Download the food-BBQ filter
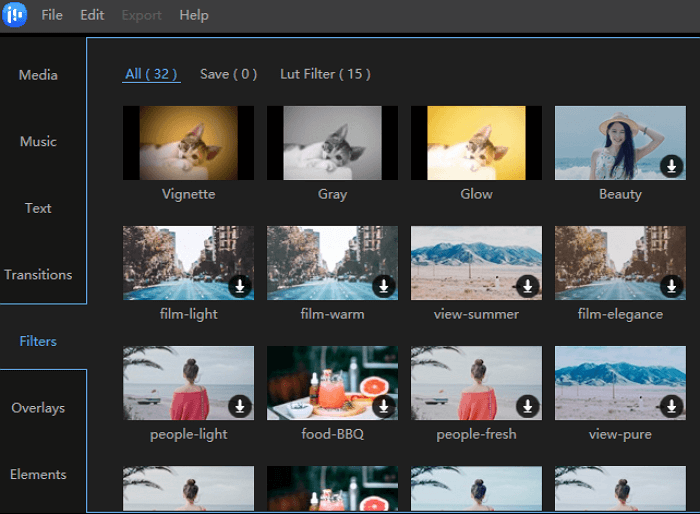700x514 pixels. click(x=384, y=406)
